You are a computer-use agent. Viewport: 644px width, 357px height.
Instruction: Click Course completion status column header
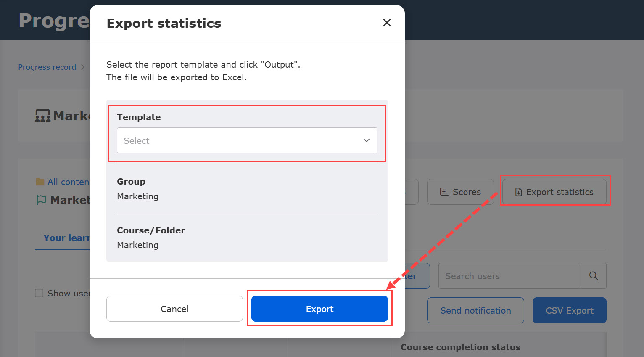(460, 347)
